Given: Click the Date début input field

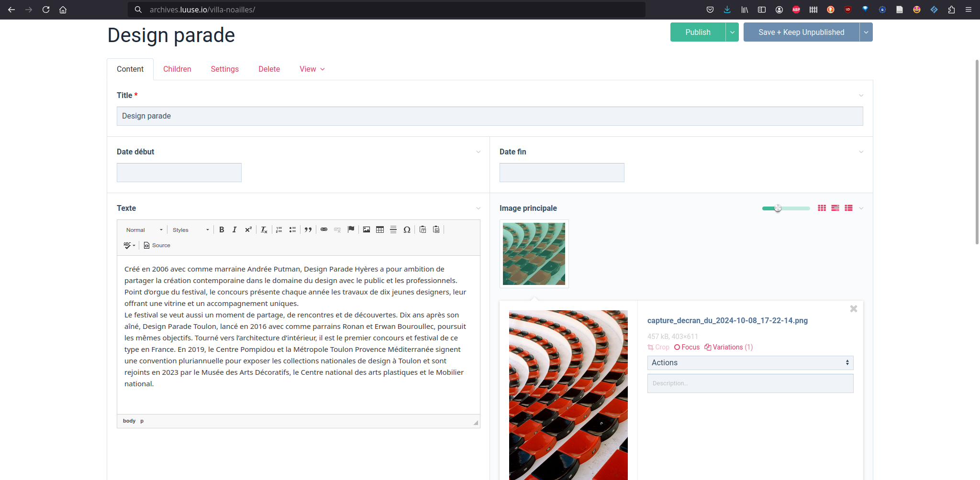Looking at the screenshot, I should 179,173.
